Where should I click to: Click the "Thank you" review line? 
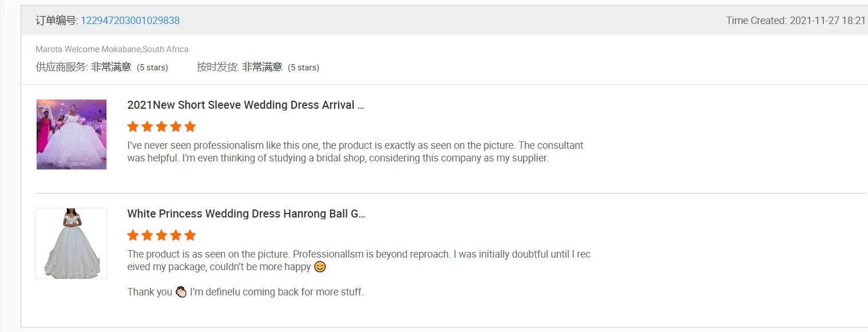(x=149, y=292)
